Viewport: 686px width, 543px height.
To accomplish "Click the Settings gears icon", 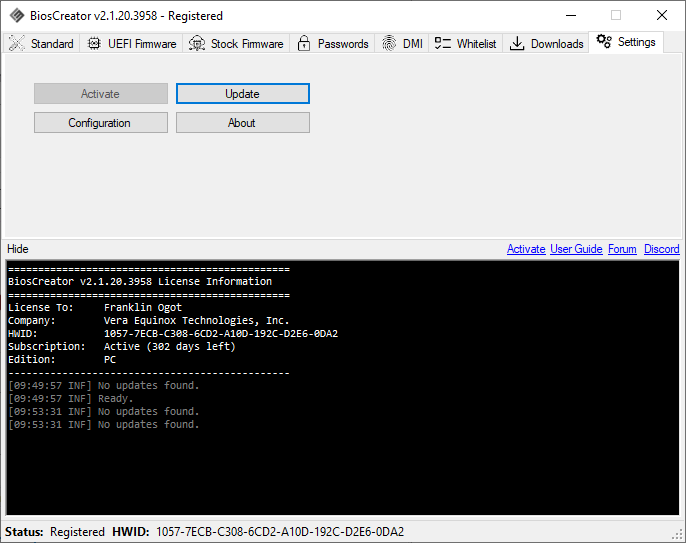I will tap(604, 41).
